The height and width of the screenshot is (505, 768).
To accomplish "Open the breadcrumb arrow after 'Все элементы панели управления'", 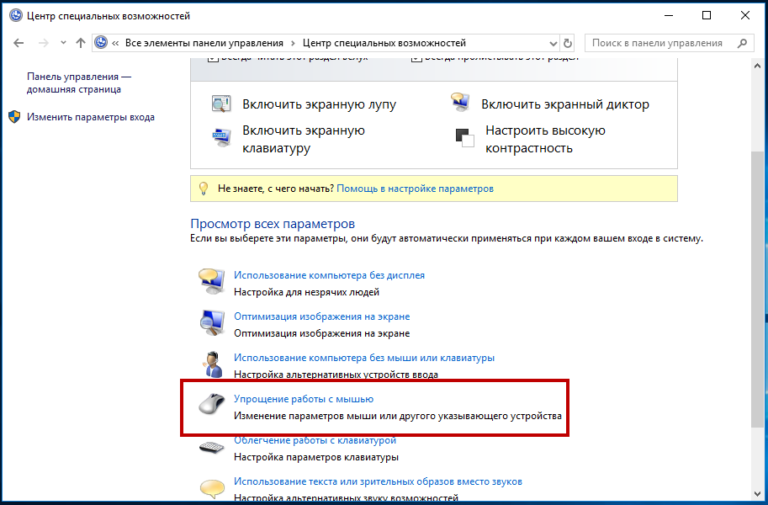I will pyautogui.click(x=293, y=43).
